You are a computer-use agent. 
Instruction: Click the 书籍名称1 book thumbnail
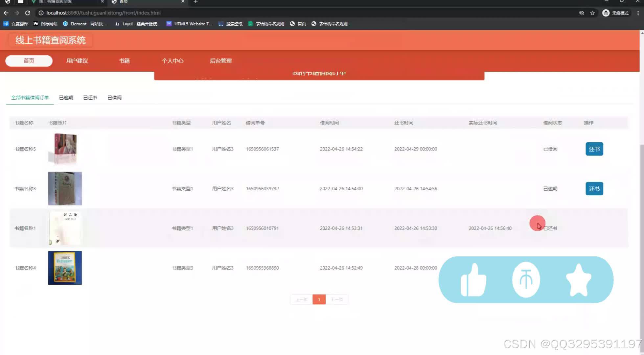click(x=65, y=228)
